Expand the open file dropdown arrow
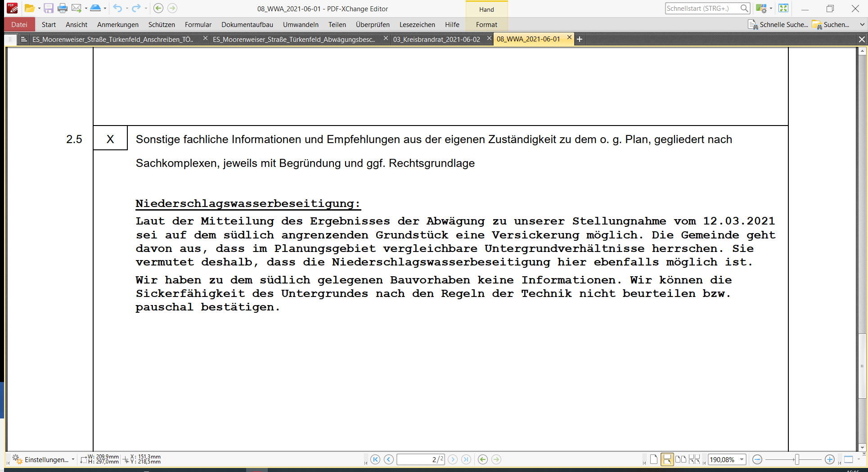868x472 pixels. coord(39,9)
